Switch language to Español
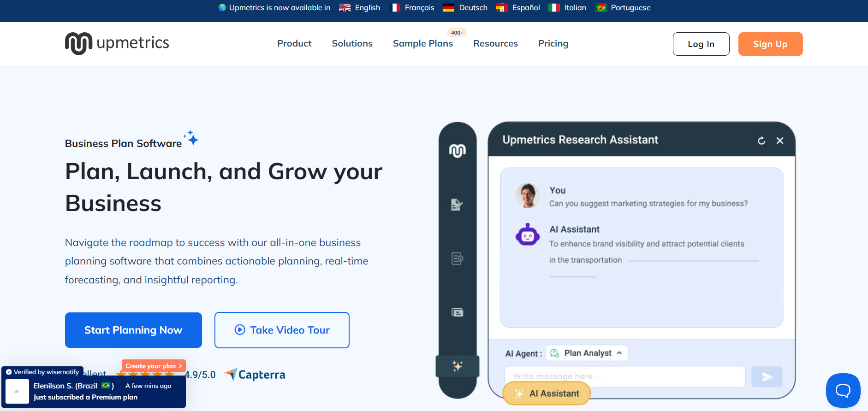The width and height of the screenshot is (868, 411). tap(526, 8)
